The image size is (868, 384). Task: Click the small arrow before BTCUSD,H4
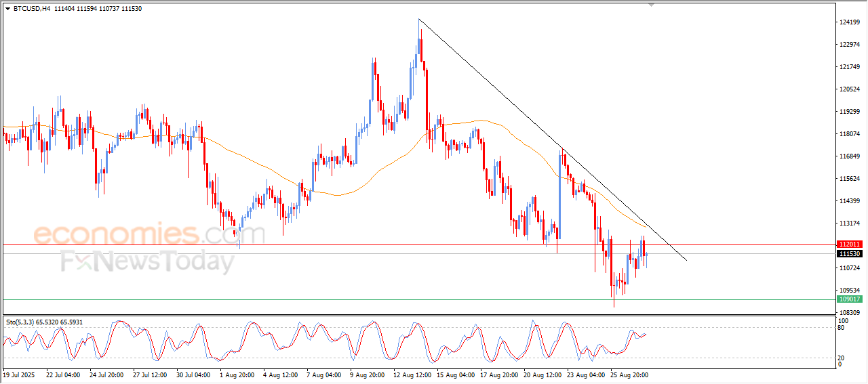point(7,8)
